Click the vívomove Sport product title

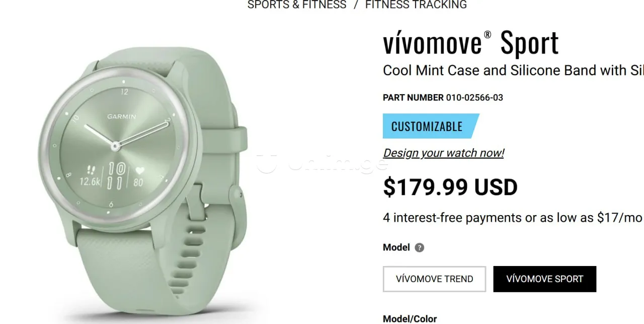point(471,43)
